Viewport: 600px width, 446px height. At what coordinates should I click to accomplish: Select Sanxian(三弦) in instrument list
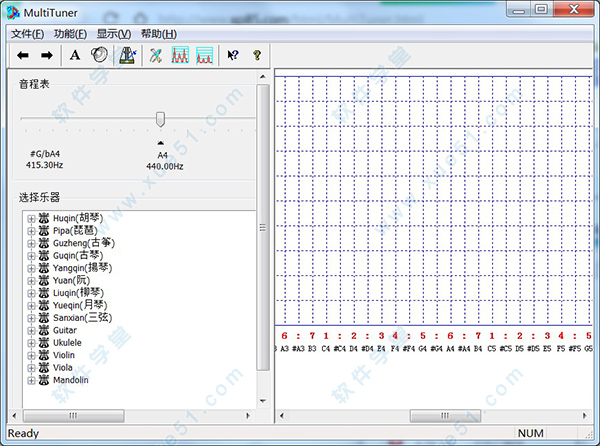(82, 318)
